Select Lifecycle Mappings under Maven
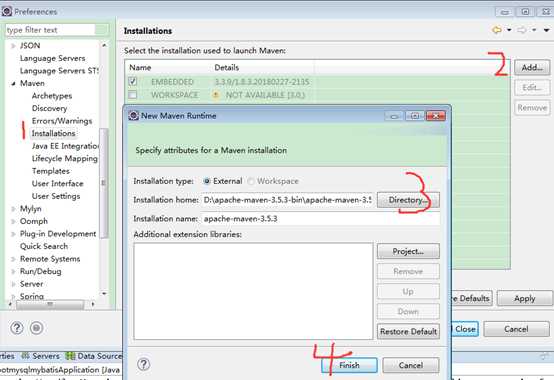The width and height of the screenshot is (554, 380). [x=65, y=159]
